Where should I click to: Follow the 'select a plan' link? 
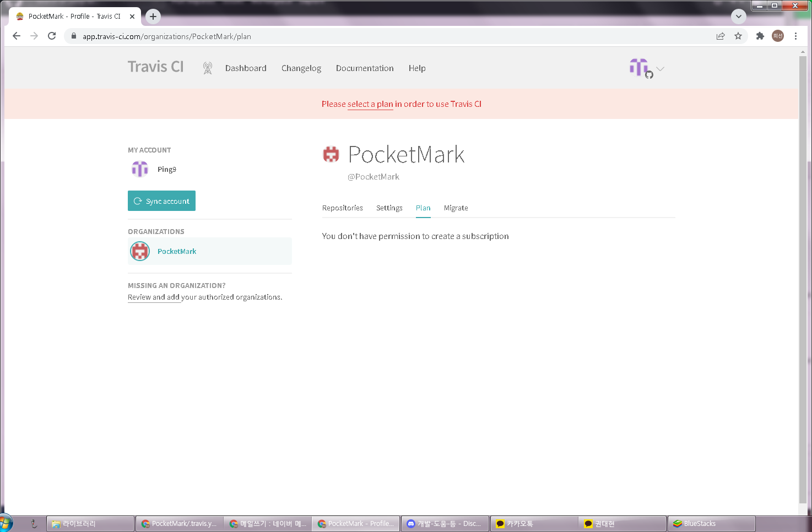click(x=370, y=104)
